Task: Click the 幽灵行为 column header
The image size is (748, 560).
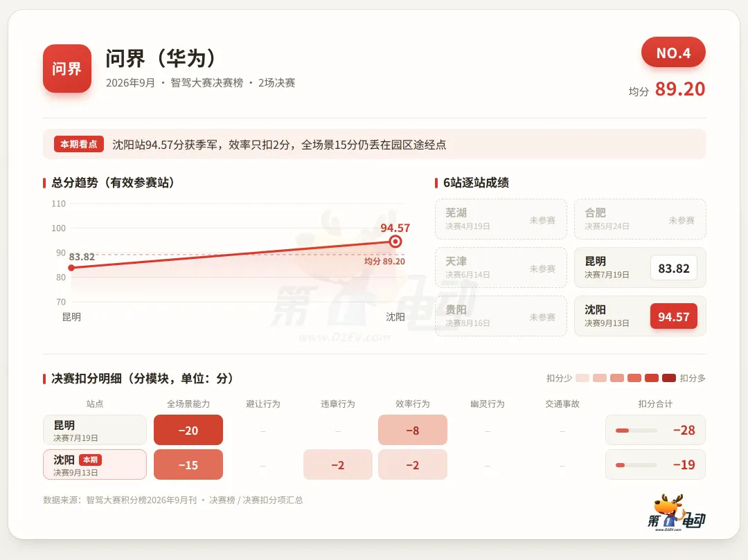Action: [x=488, y=404]
